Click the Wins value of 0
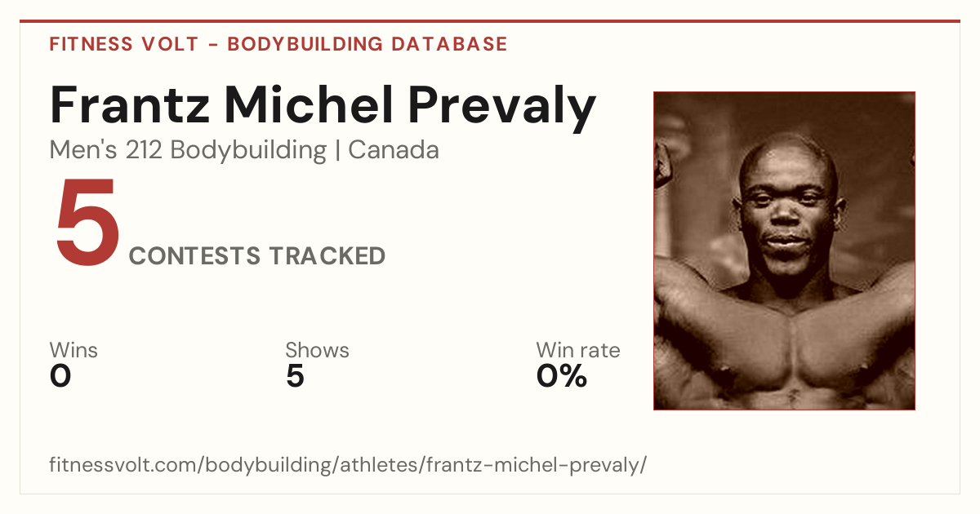Viewport: 980px width, 514px height. pos(60,376)
